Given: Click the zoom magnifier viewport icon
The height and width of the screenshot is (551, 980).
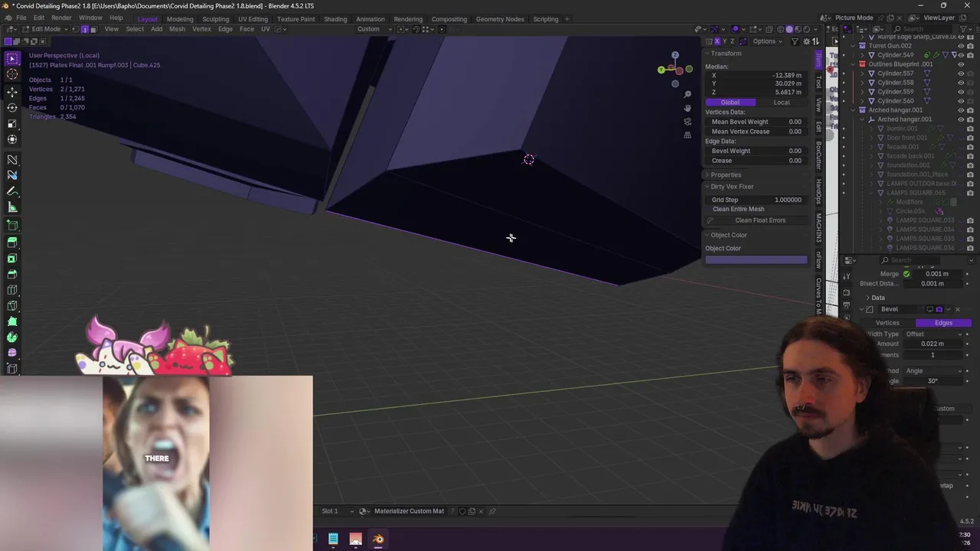Looking at the screenshot, I should [688, 95].
